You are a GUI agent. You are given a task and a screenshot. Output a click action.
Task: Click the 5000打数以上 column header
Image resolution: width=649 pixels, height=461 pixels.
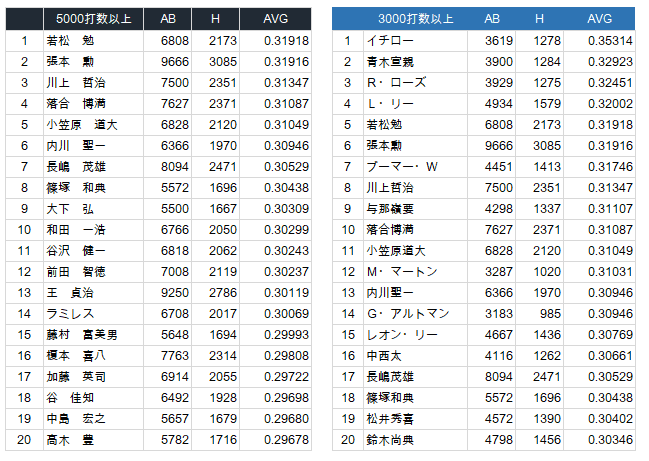(x=94, y=19)
